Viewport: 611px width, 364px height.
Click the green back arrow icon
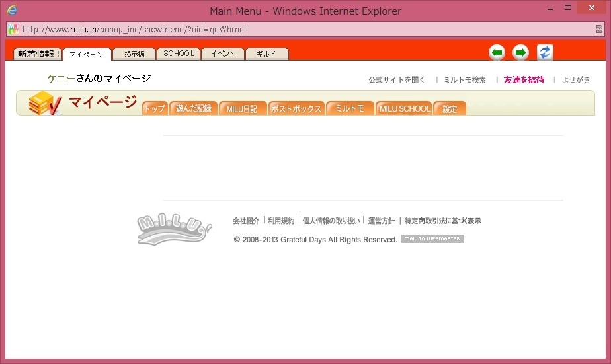pyautogui.click(x=497, y=53)
